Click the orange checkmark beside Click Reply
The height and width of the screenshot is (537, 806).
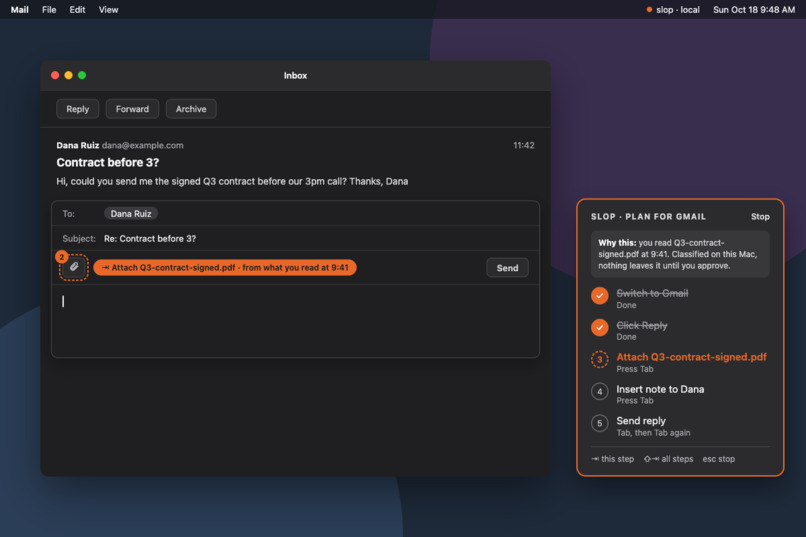599,327
